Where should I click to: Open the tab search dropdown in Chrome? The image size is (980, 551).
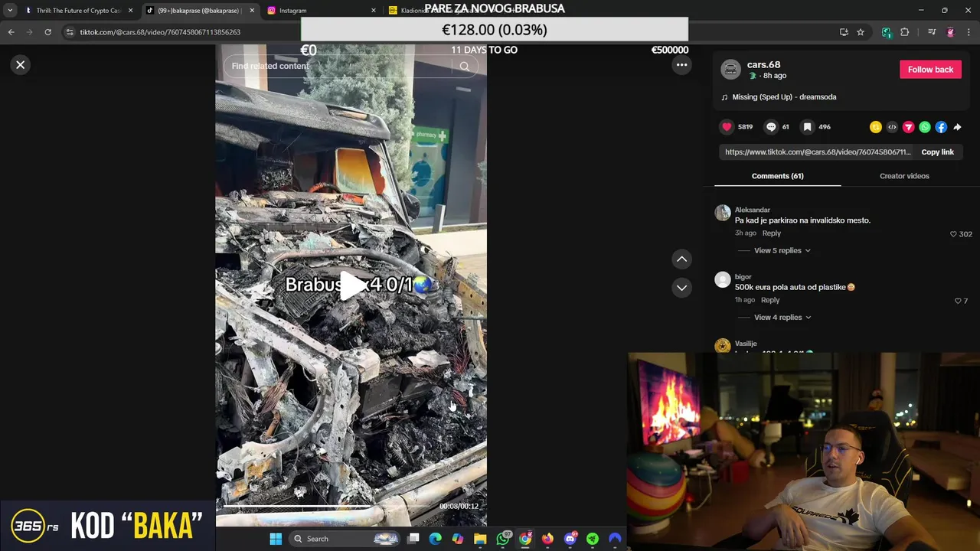tap(10, 11)
